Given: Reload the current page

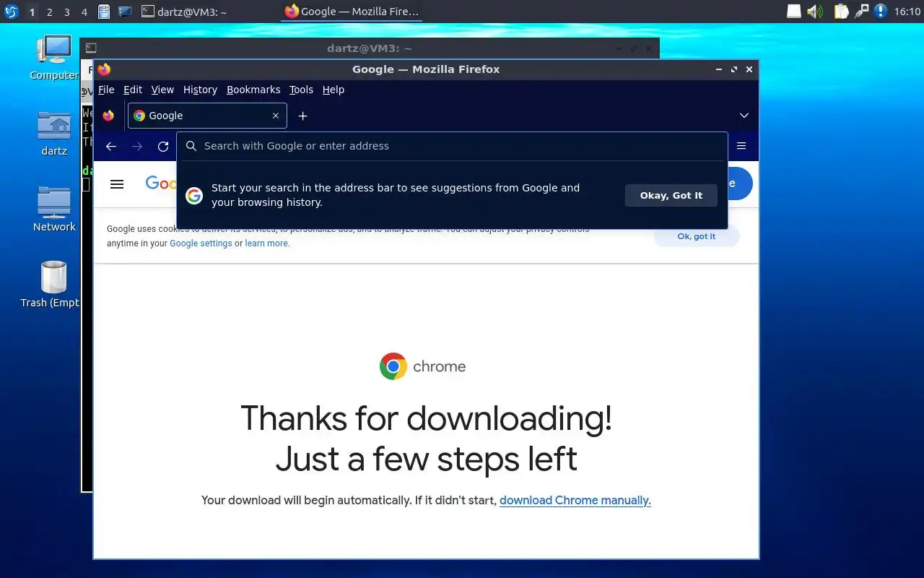Looking at the screenshot, I should pyautogui.click(x=163, y=146).
